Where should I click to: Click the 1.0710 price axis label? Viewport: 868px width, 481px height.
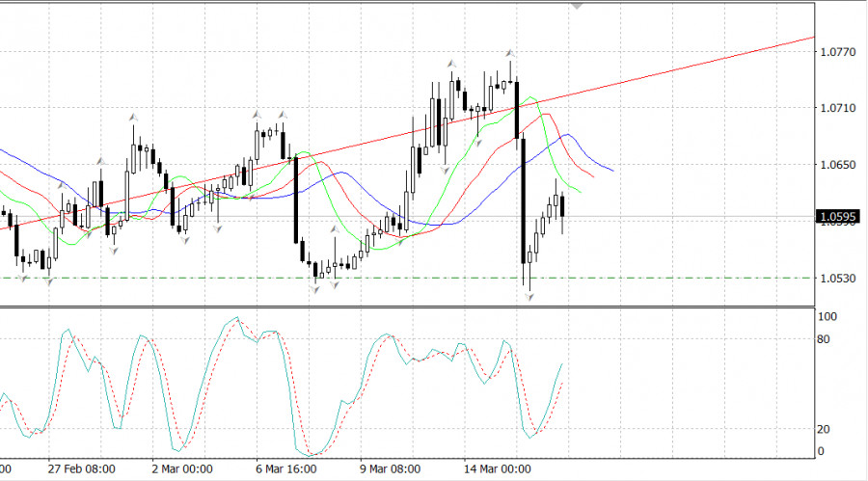[837, 108]
